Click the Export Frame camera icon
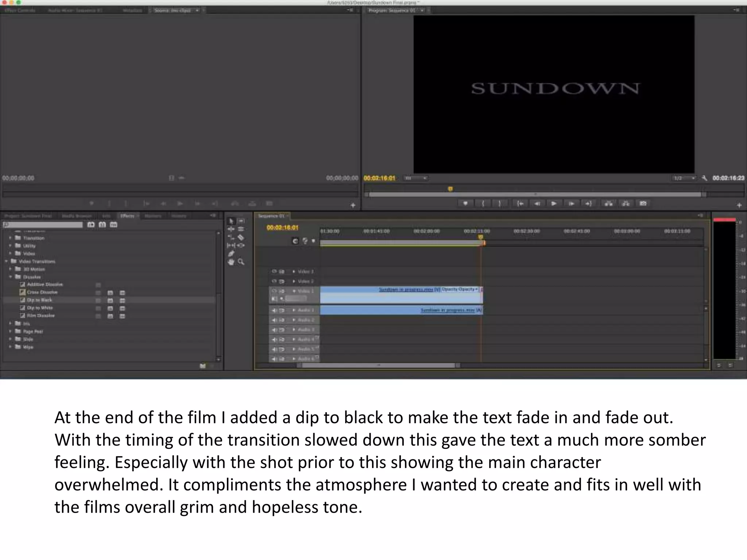Screen dimensions: 747x560 (x=643, y=203)
